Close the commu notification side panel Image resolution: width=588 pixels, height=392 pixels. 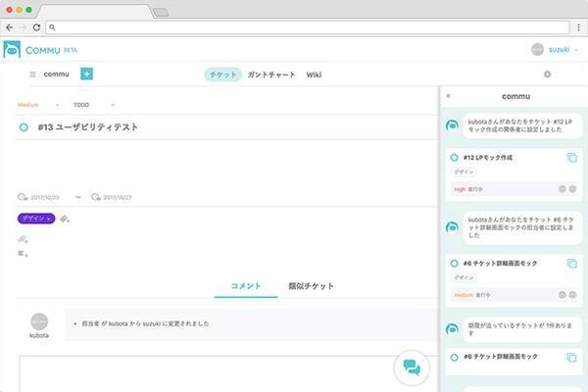[x=448, y=96]
